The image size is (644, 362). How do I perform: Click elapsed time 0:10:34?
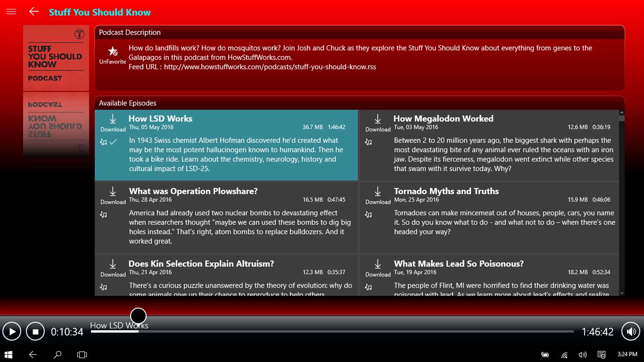click(x=67, y=332)
